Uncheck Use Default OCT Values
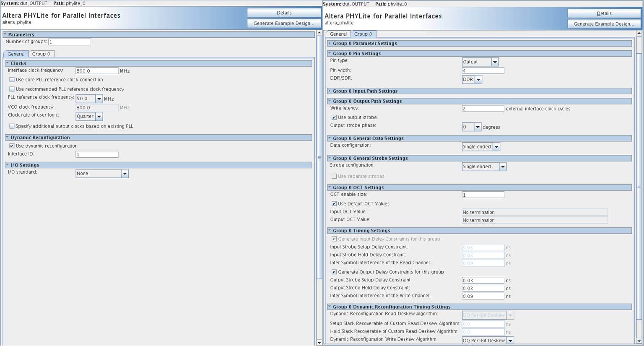 coord(334,204)
